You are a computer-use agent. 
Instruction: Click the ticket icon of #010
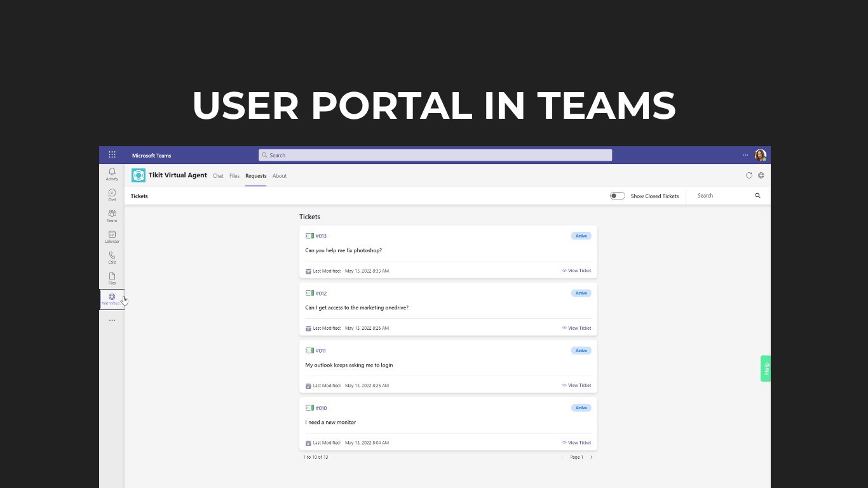pos(309,408)
